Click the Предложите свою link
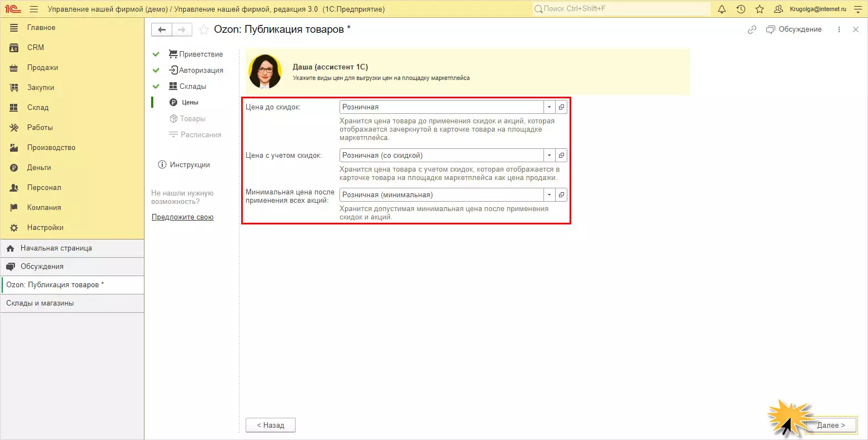 coord(183,217)
